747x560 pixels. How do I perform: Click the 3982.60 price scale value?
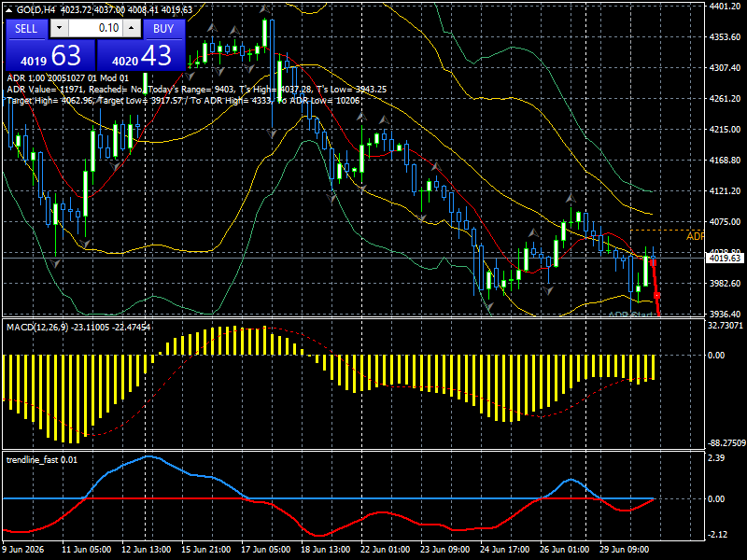click(x=725, y=284)
